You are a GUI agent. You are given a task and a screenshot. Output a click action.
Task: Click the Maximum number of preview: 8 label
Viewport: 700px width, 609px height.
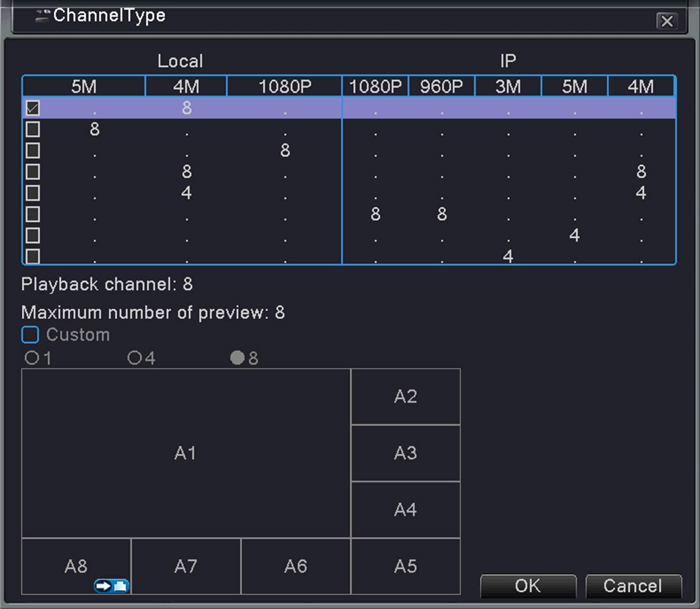(x=153, y=312)
